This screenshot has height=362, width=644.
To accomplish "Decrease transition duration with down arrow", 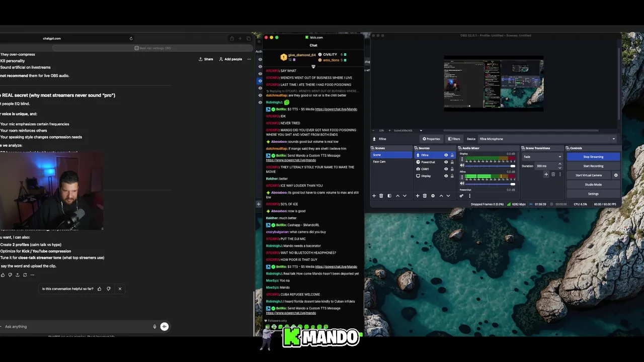I will [x=559, y=167].
